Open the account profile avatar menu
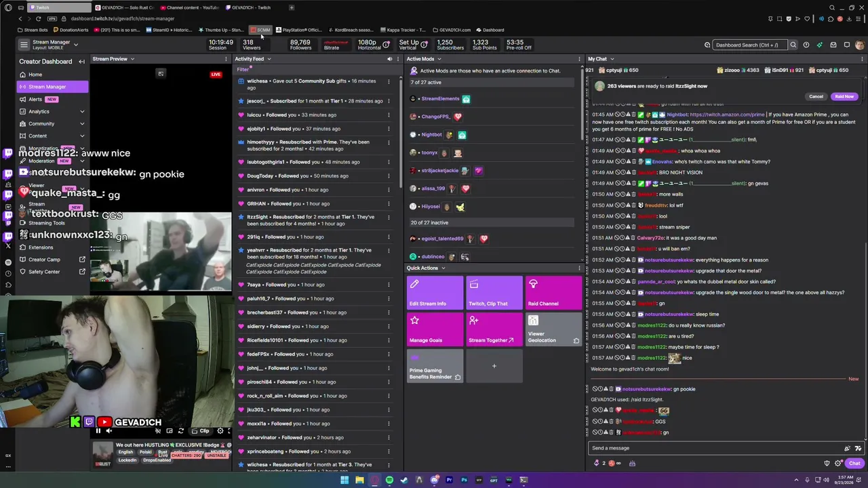Image resolution: width=868 pixels, height=488 pixels. [860, 45]
